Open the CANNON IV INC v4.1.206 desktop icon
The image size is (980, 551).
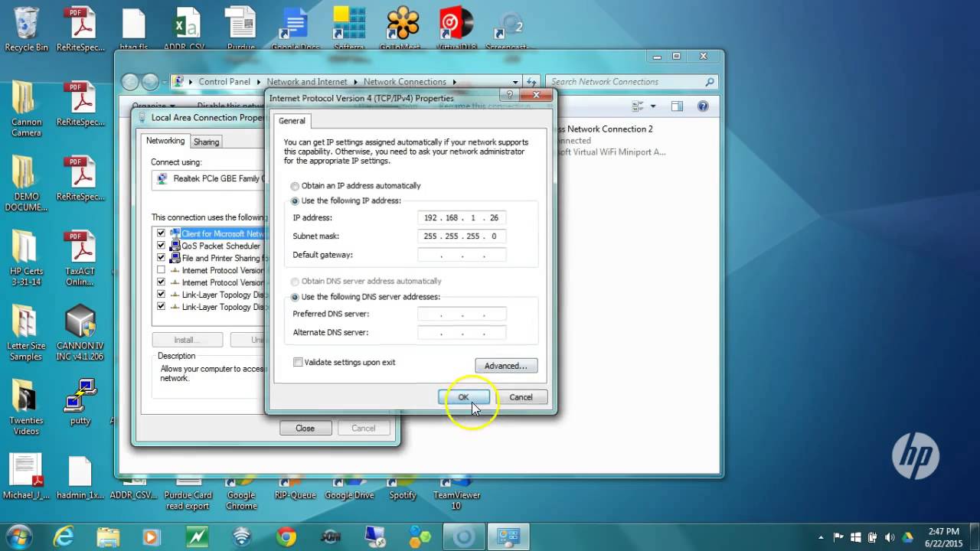click(80, 332)
